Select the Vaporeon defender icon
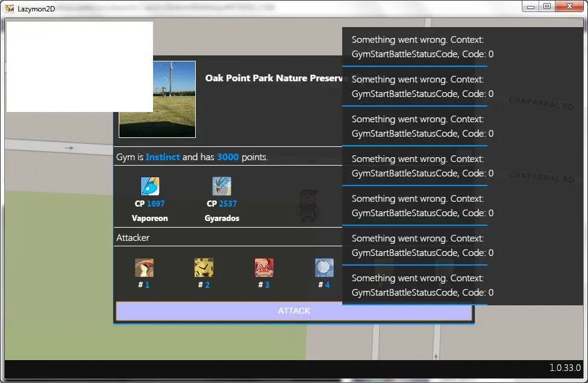This screenshot has width=588, height=383. tap(149, 186)
